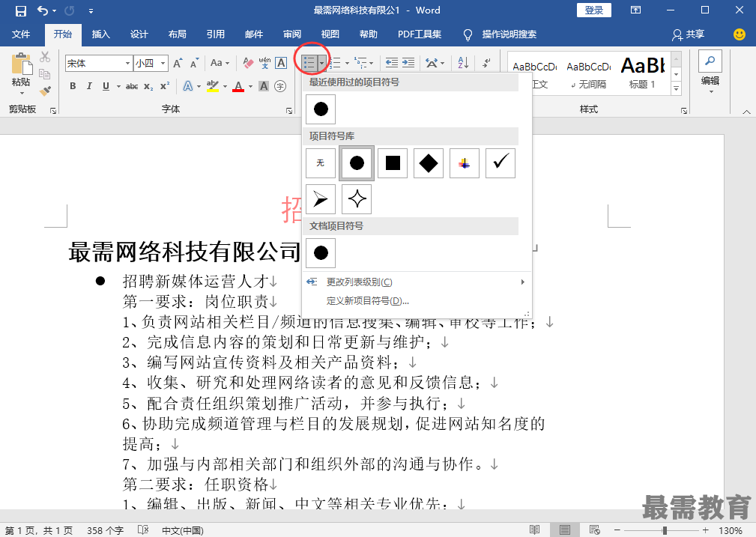Switch to the 设计 tab

click(x=139, y=34)
